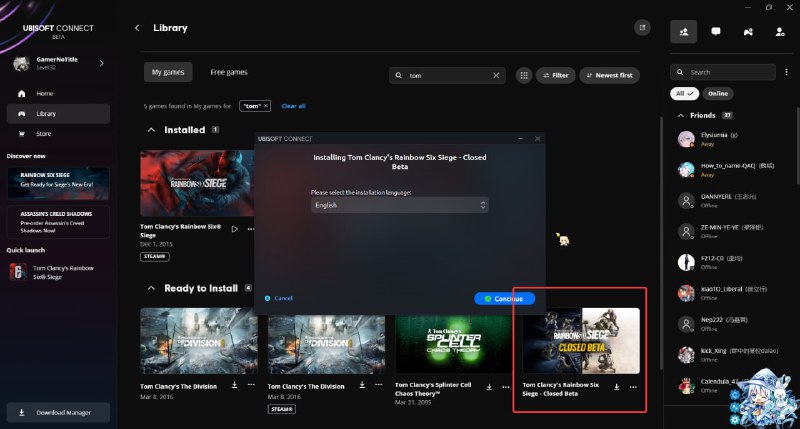
Task: Toggle the All friends filter
Action: 684,93
